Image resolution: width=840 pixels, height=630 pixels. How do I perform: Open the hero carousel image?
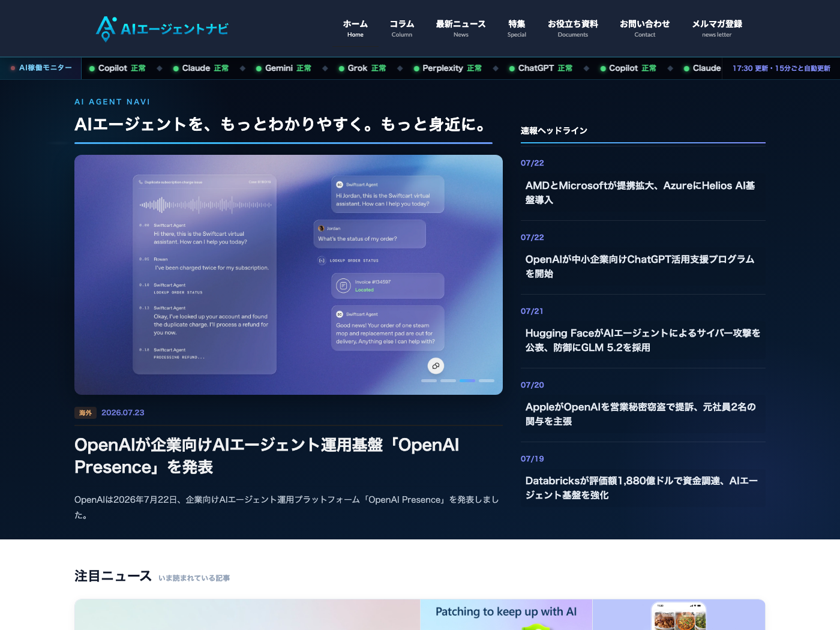tap(289, 275)
